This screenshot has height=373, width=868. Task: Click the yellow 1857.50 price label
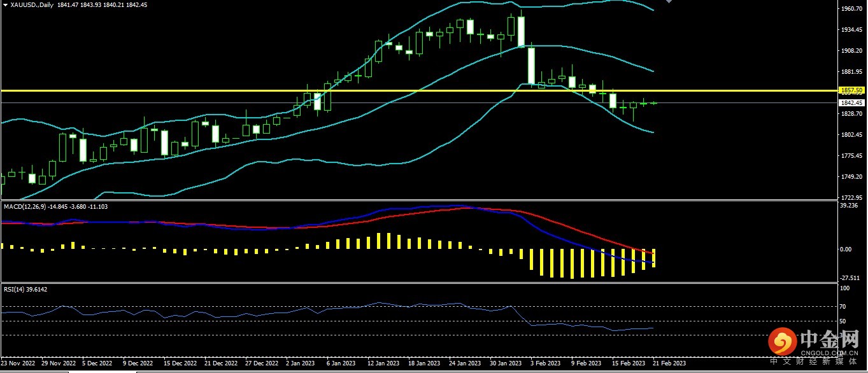(851, 91)
